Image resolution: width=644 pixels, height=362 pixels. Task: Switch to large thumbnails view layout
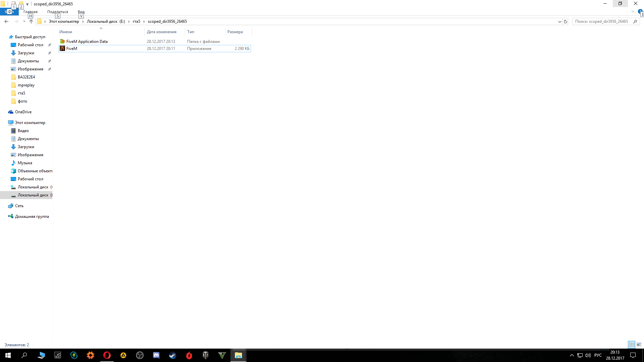coord(639,345)
